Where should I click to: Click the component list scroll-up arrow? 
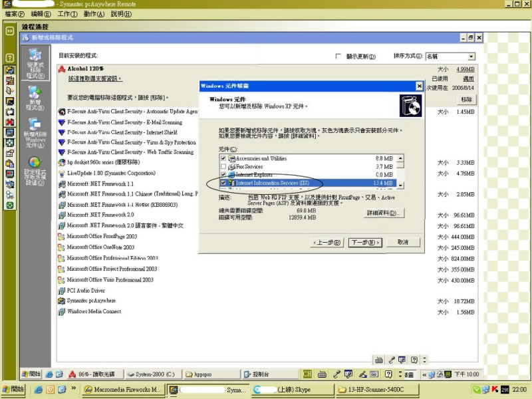click(401, 158)
